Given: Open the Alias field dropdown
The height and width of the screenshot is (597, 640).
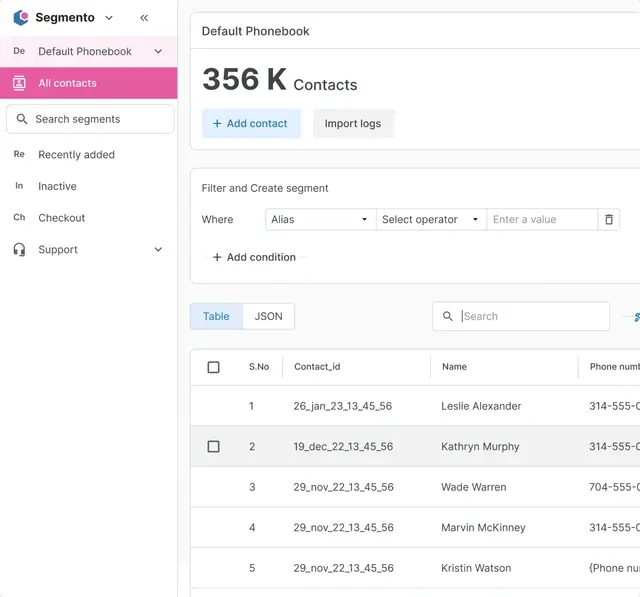Looking at the screenshot, I should [x=320, y=220].
